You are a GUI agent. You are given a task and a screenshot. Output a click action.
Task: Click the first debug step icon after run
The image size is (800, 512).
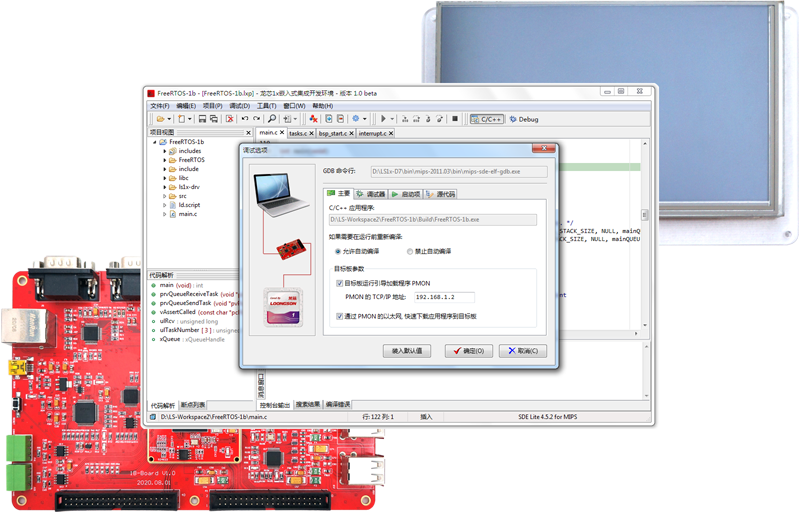(x=405, y=119)
